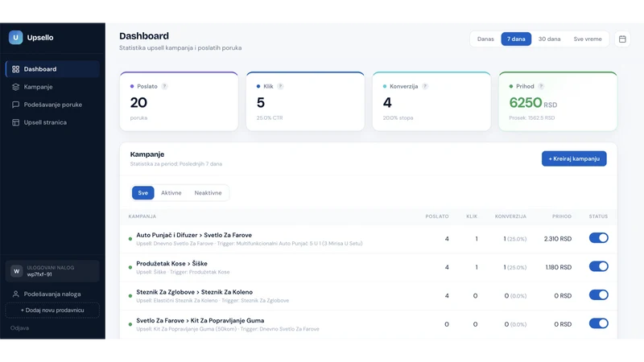Click the PRIHOD column header
Image resolution: width=644 pixels, height=362 pixels.
point(561,216)
